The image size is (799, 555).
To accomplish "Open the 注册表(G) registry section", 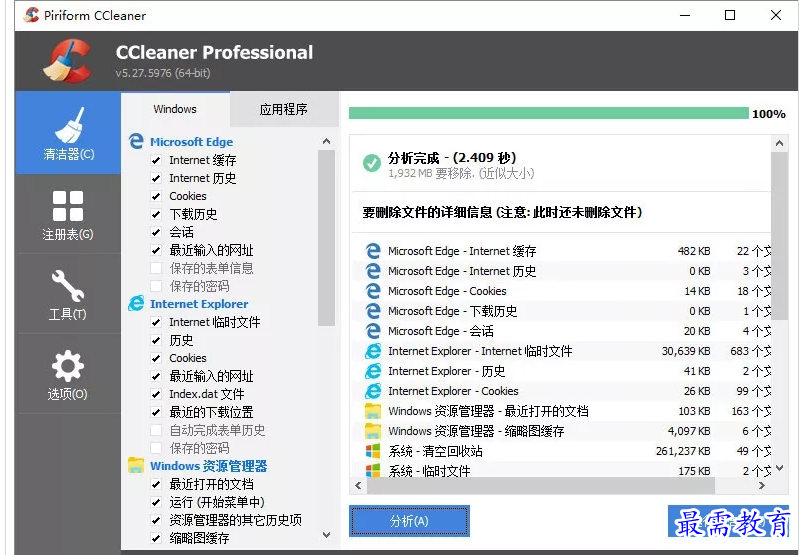I will tap(68, 214).
